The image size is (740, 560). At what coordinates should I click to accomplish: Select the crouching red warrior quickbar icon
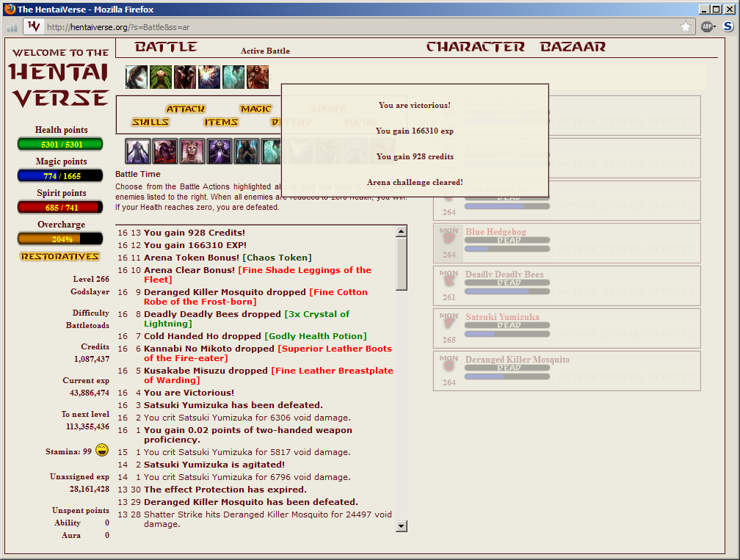click(165, 151)
